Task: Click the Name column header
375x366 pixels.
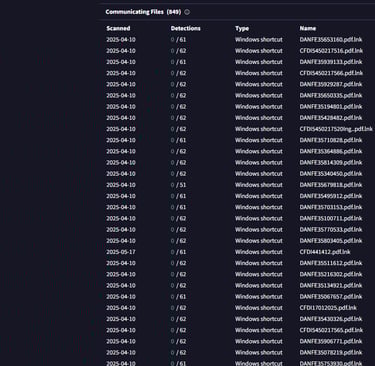Action: pos(308,28)
